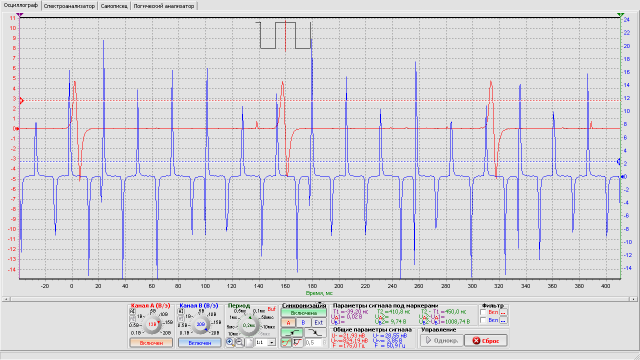Click the second waveform sync mode icon
640x360 pixels.
298,342
